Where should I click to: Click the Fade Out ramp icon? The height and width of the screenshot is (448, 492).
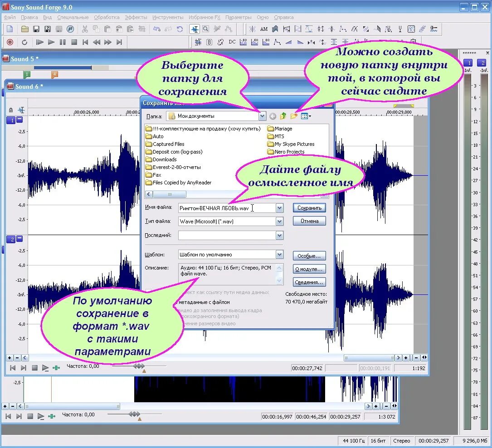[x=300, y=42]
